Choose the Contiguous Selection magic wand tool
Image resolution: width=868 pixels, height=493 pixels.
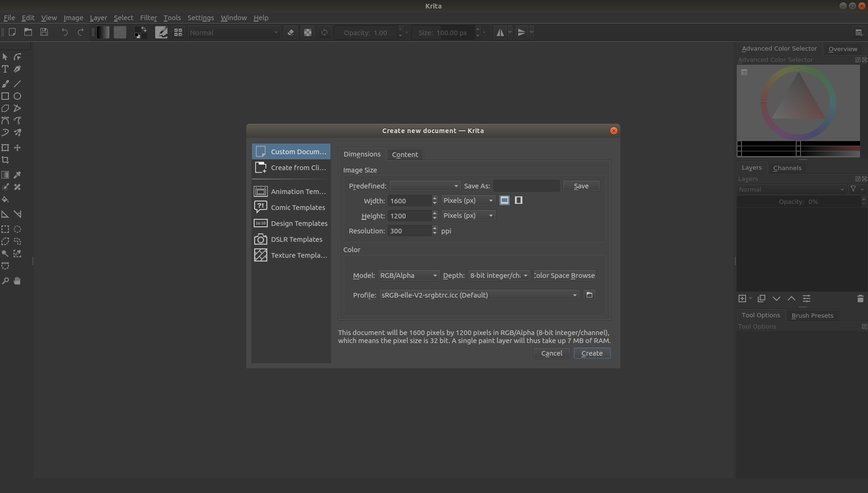(x=5, y=254)
